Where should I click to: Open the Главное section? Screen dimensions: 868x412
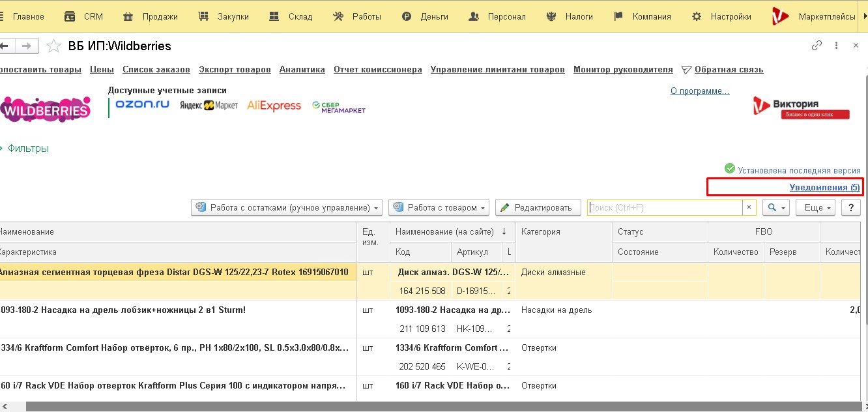(22, 16)
